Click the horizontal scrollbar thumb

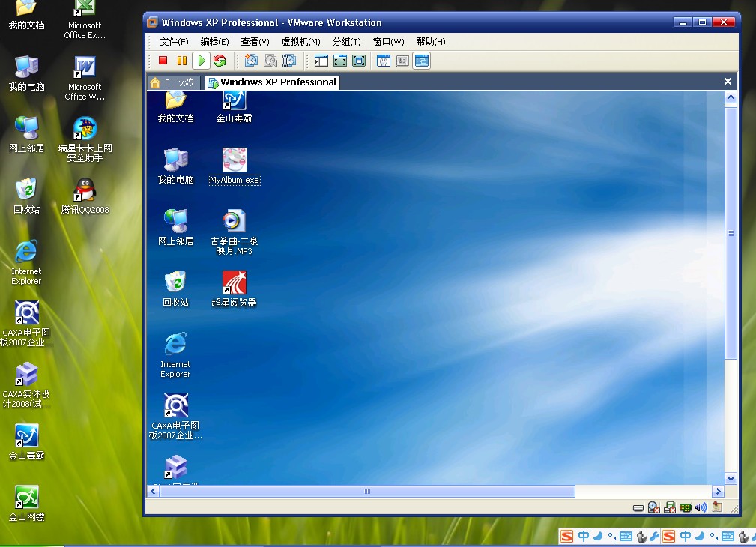pyautogui.click(x=367, y=491)
